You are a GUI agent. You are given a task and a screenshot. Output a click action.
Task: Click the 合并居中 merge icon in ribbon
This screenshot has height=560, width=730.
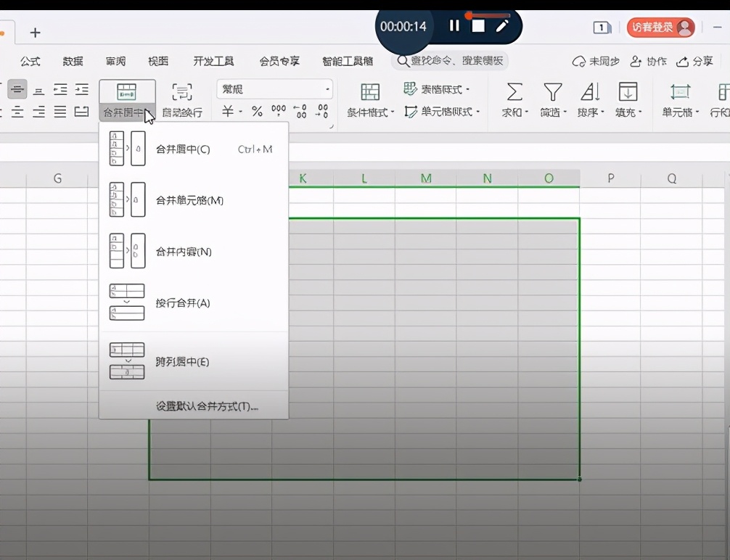(x=126, y=92)
